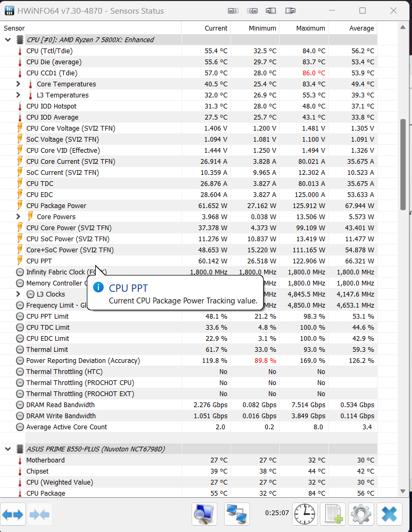Close sensors with blue X icon
Image resolution: width=412 pixels, height=532 pixels.
coord(389,515)
